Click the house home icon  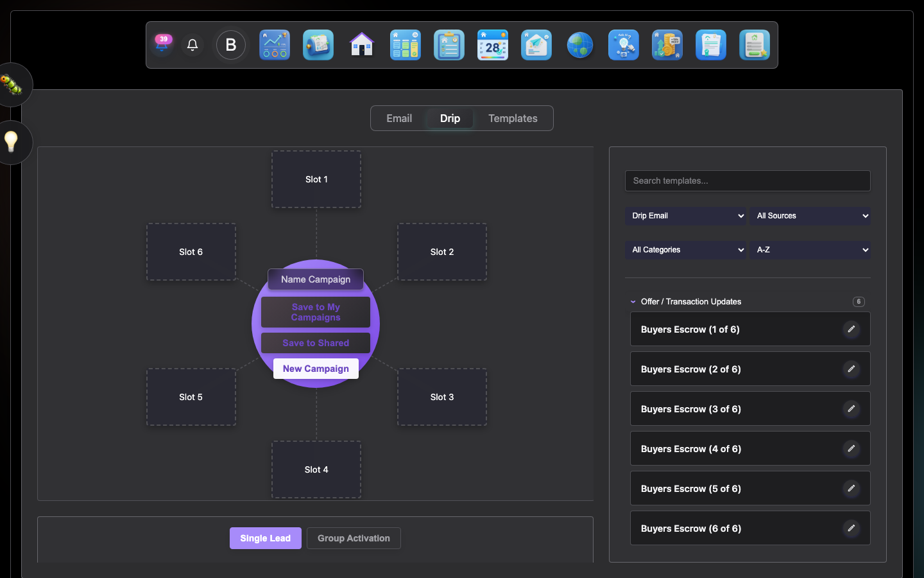tap(362, 45)
